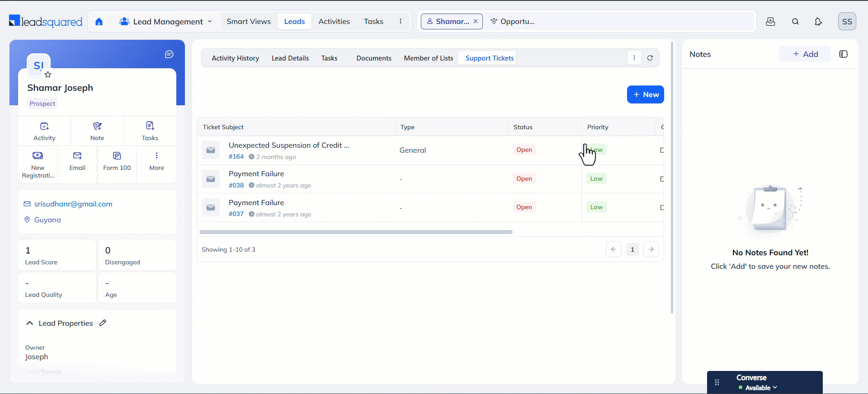
Task: Click Open status of ticket #164
Action: pos(524,150)
